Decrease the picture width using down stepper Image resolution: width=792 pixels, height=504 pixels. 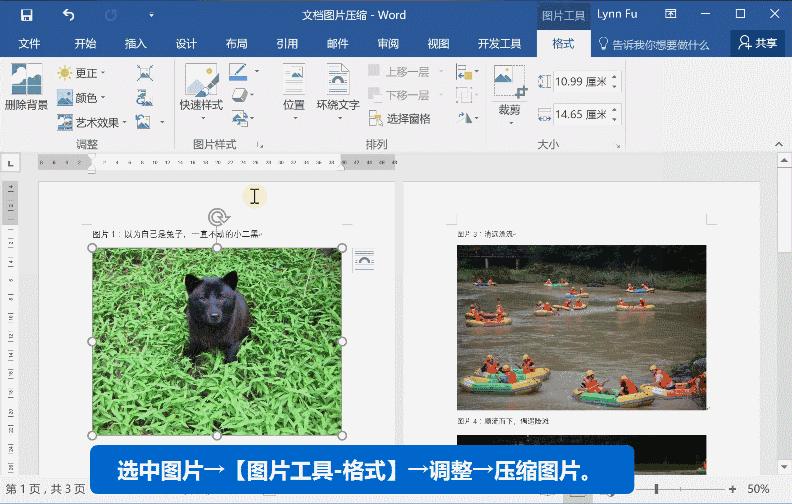point(614,119)
